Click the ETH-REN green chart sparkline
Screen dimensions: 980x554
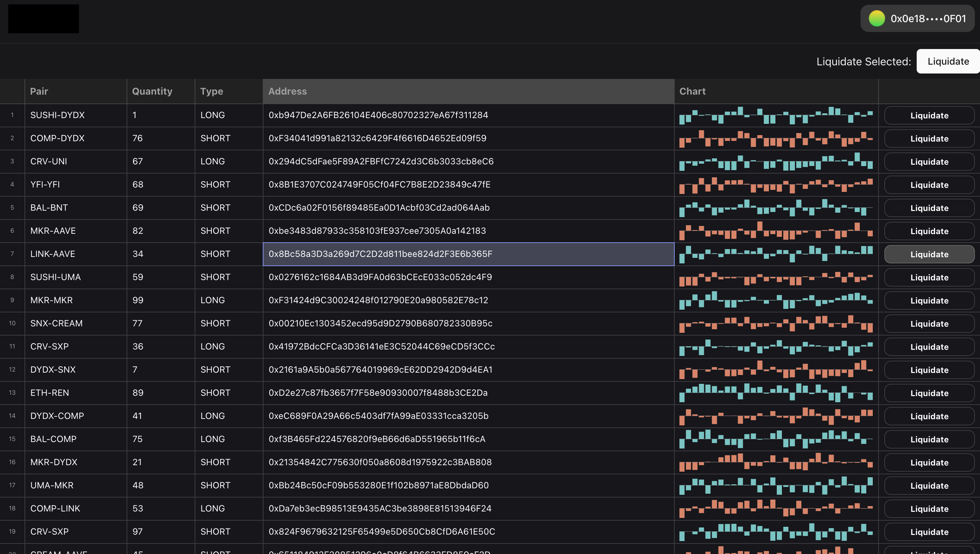click(776, 393)
